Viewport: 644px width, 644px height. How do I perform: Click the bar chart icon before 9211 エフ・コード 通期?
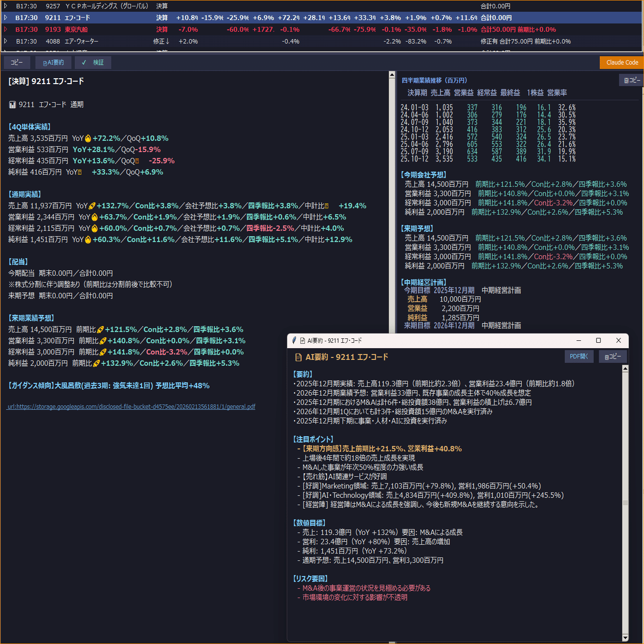[x=13, y=105]
